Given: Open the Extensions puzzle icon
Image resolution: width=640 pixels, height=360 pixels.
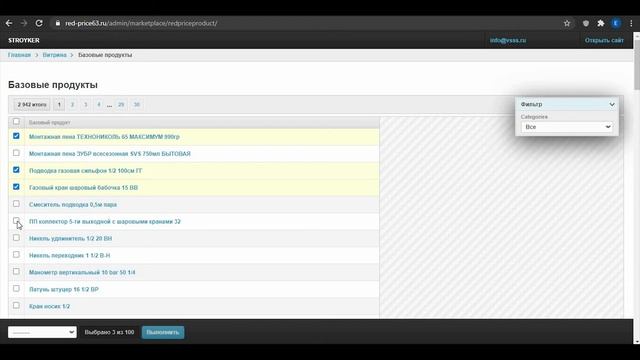Looking at the screenshot, I should pyautogui.click(x=601, y=23).
